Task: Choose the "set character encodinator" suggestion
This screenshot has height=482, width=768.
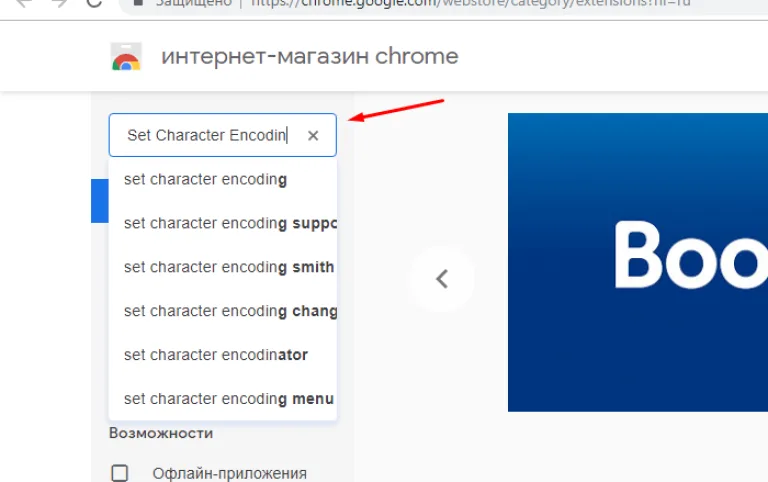Action: tap(223, 355)
